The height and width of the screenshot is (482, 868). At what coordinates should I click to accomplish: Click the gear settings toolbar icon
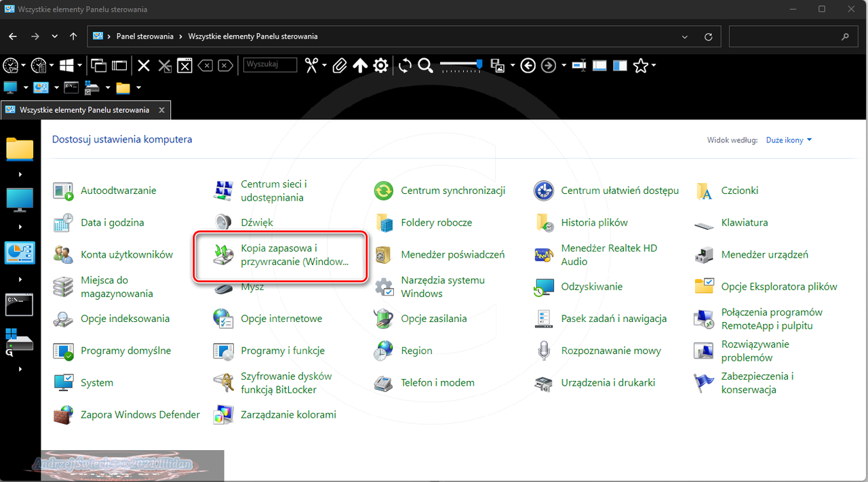pos(381,65)
